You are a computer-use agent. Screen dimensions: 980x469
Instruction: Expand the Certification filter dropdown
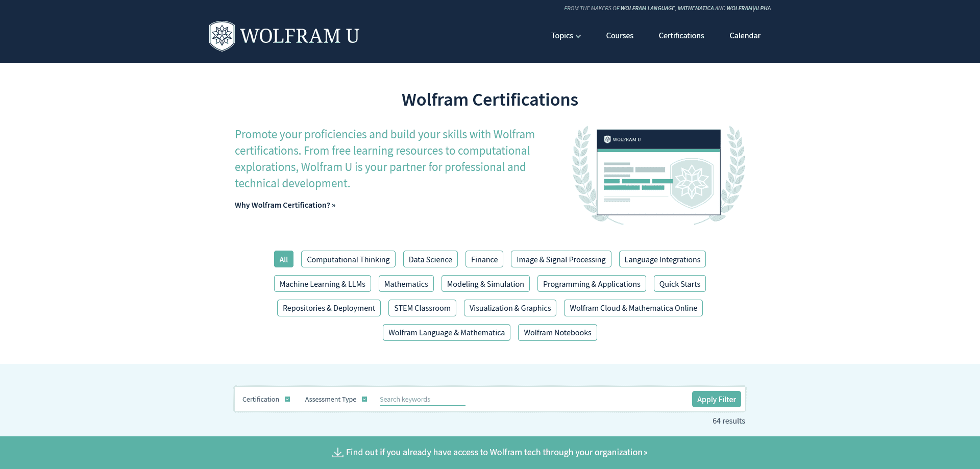tap(266, 399)
